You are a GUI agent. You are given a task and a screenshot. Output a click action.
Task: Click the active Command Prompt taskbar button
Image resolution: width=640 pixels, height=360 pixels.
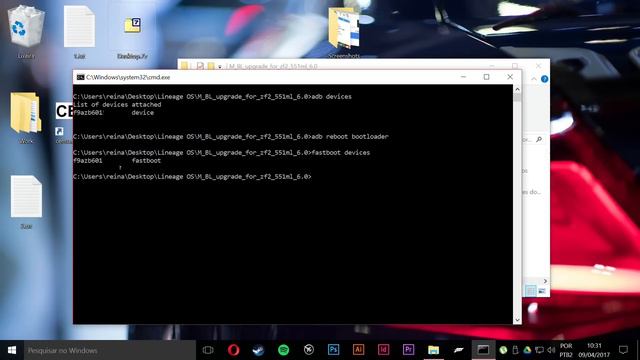(483, 350)
